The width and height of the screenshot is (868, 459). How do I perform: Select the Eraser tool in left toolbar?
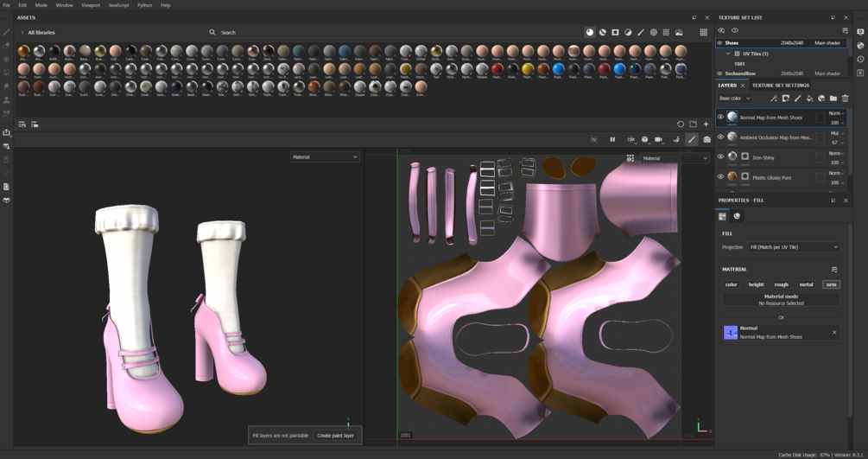tap(7, 46)
